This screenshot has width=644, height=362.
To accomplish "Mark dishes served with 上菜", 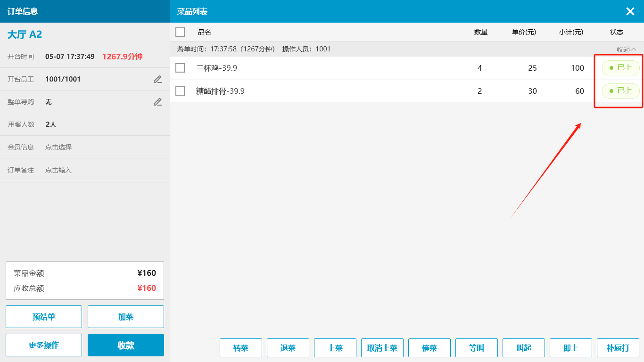I will point(335,348).
